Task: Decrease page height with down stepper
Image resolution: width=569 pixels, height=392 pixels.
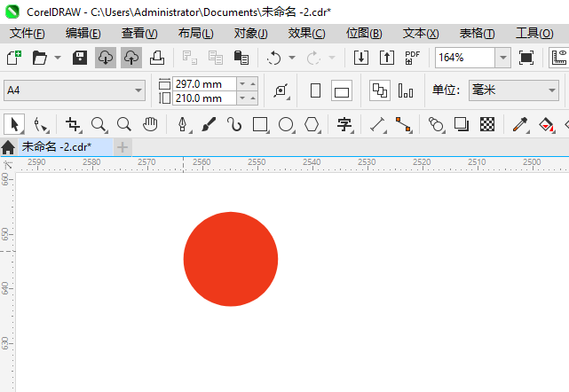Action: [242, 98]
